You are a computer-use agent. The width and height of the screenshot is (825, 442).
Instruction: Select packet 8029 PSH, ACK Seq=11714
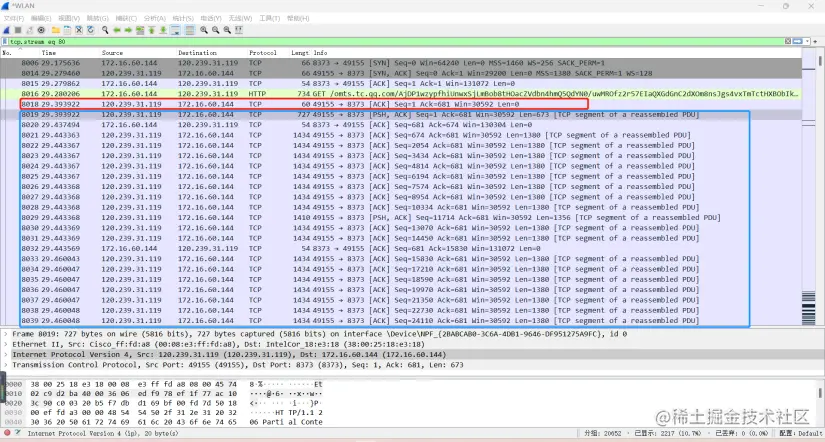pos(401,217)
